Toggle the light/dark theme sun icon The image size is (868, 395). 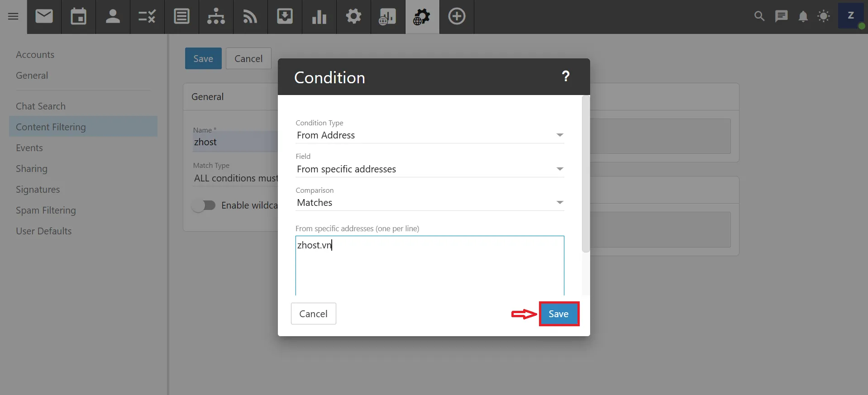point(824,17)
